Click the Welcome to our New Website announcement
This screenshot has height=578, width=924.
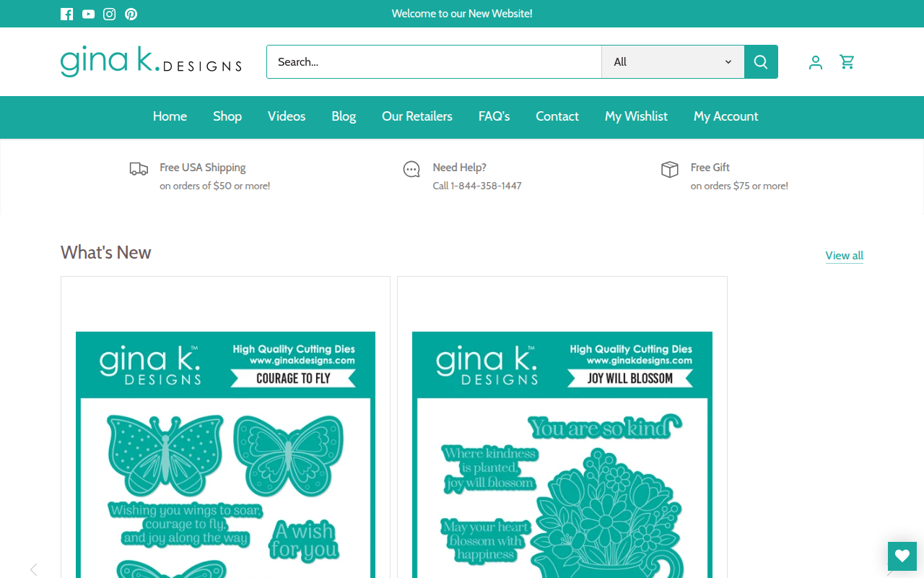coord(462,14)
